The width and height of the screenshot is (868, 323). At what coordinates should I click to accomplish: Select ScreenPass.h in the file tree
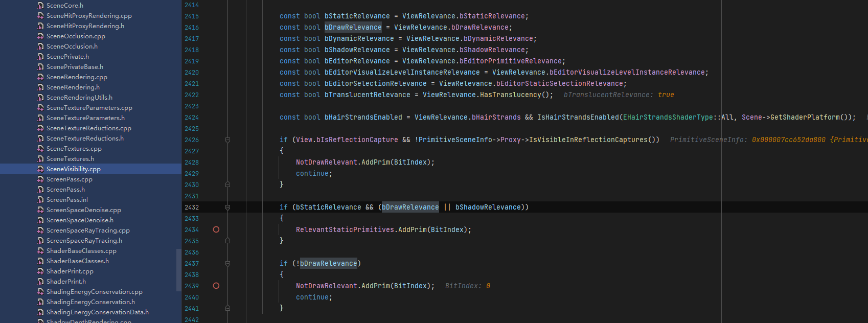point(65,190)
